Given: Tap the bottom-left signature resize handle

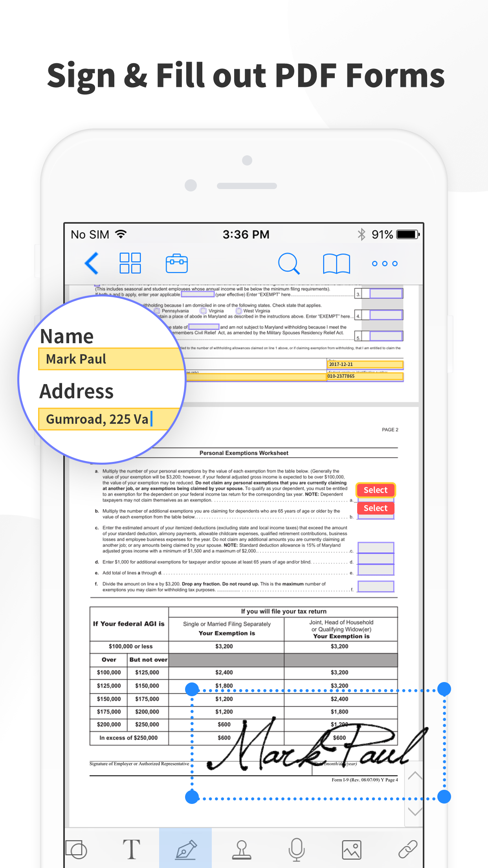Looking at the screenshot, I should 192,797.
